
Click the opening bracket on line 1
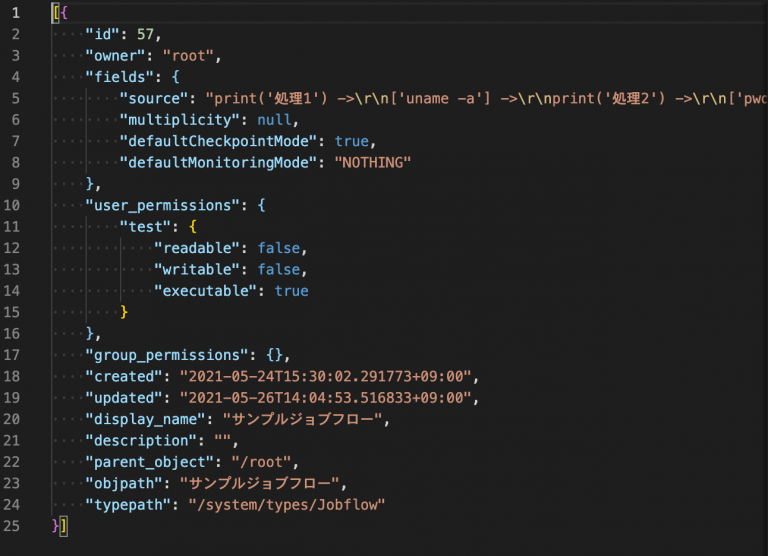pos(56,13)
